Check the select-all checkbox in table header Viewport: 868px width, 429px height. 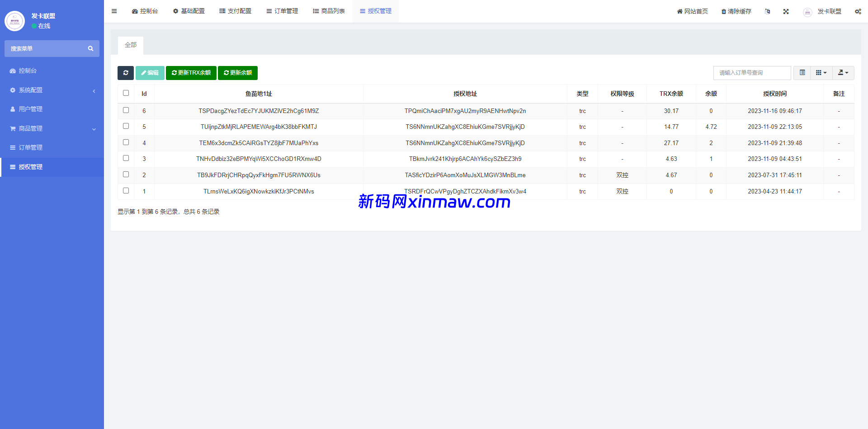coord(126,93)
